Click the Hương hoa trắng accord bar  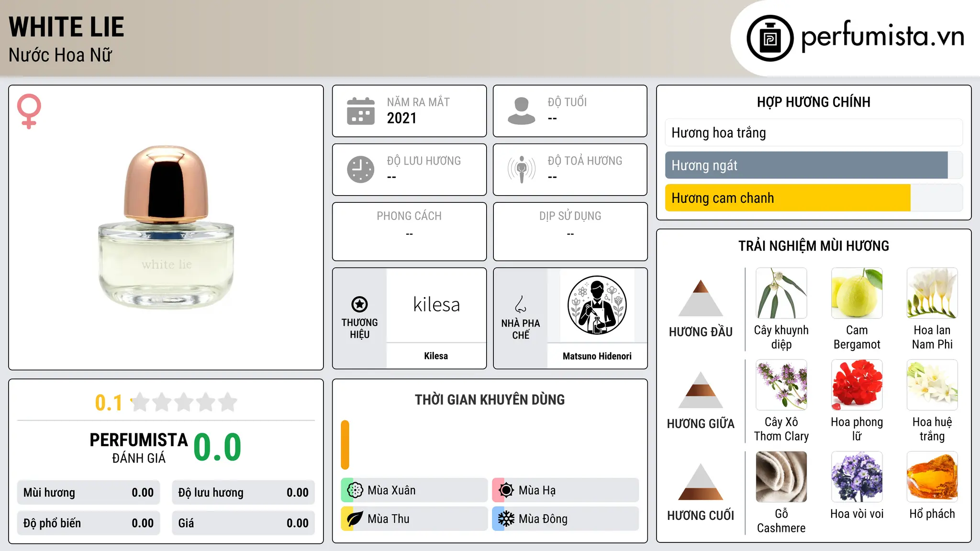813,132
